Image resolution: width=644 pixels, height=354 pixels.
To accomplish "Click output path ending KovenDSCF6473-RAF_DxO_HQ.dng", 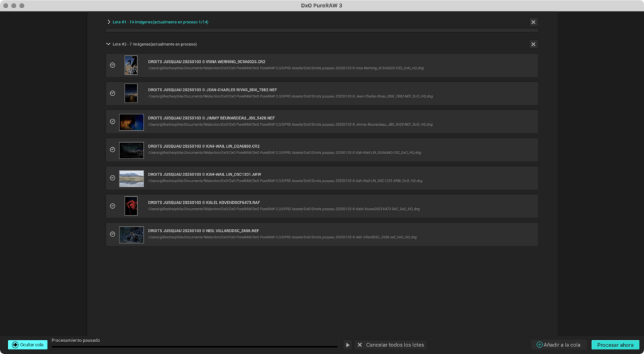I will coord(284,209).
